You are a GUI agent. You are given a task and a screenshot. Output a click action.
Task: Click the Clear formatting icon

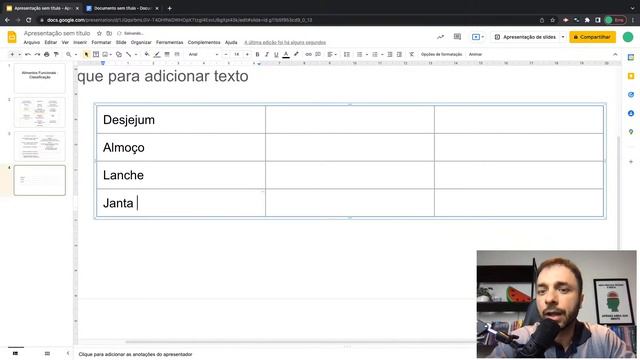411,54
